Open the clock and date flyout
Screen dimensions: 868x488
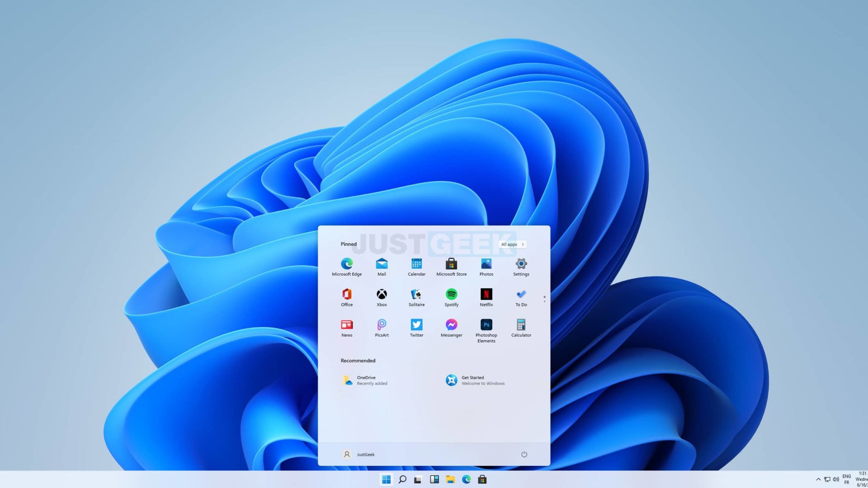point(862,479)
